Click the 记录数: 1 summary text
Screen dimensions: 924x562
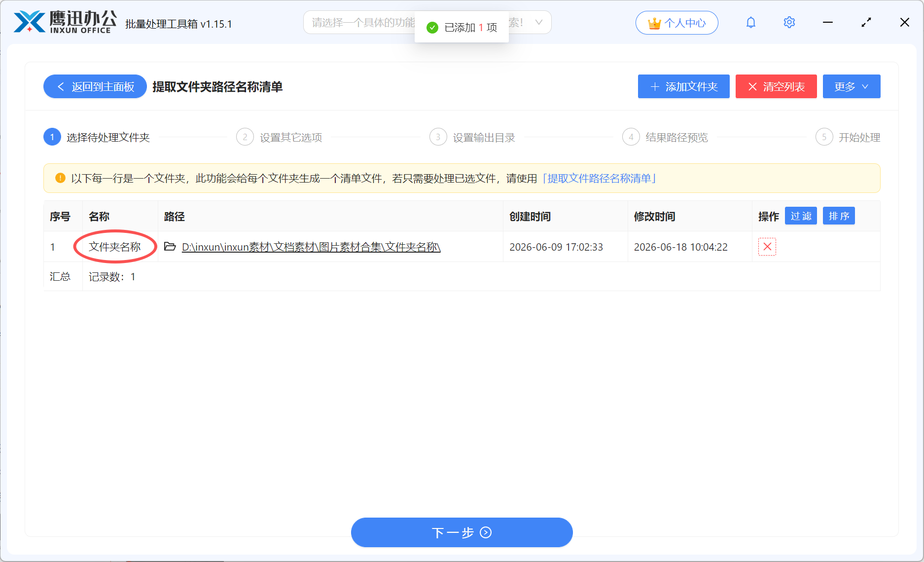point(112,277)
